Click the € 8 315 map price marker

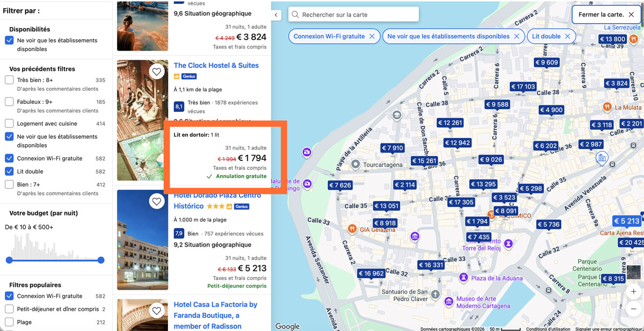point(613,279)
